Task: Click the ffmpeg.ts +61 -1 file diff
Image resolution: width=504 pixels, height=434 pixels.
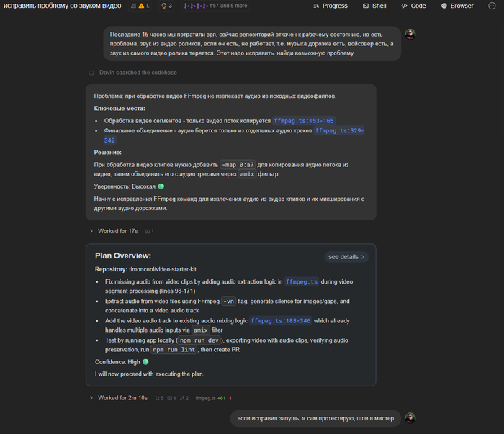Action: click(x=213, y=397)
